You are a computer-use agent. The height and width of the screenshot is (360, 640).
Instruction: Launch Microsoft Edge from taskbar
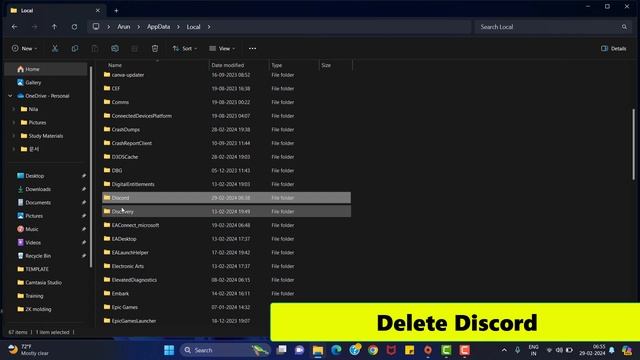(336, 350)
